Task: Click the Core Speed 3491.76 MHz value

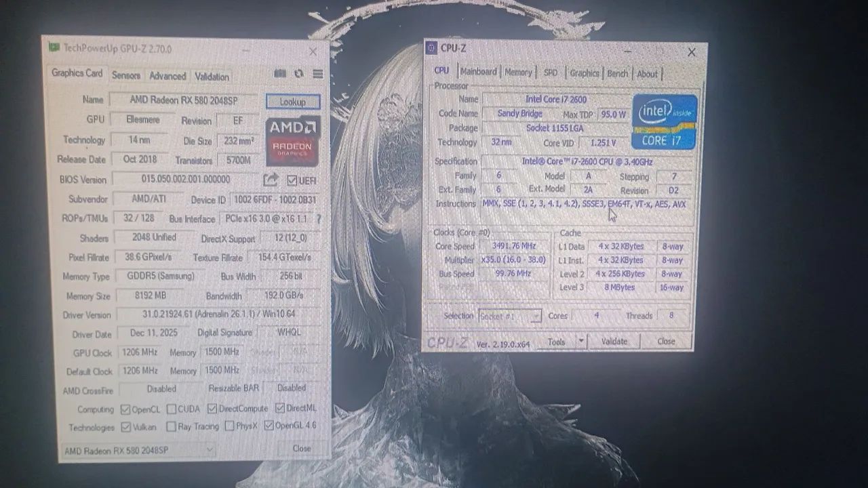Action: (x=513, y=246)
